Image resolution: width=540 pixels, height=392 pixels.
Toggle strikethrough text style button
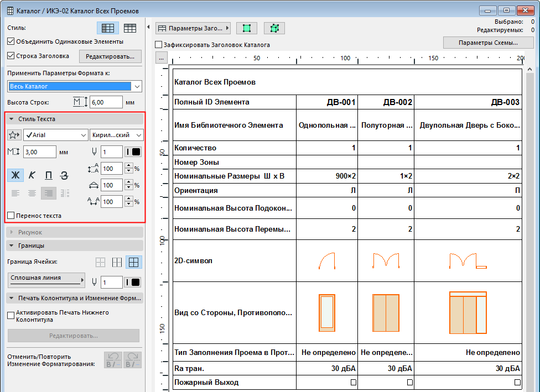click(x=65, y=175)
